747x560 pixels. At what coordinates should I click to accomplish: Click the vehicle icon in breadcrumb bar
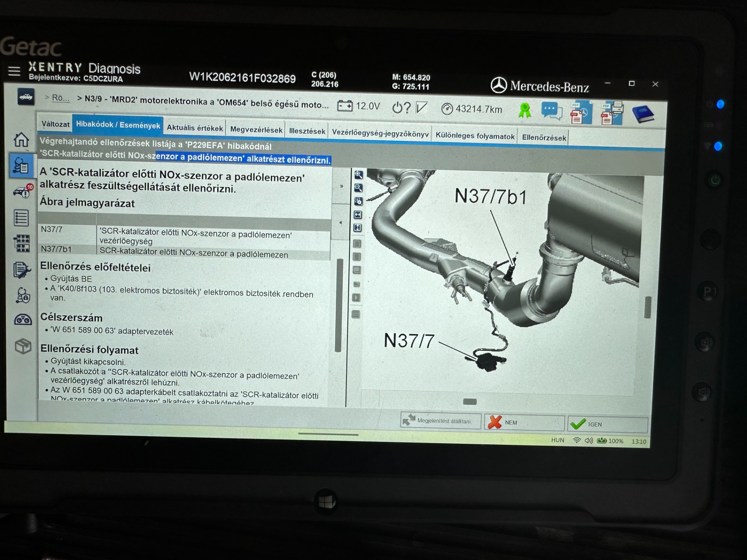tap(26, 97)
